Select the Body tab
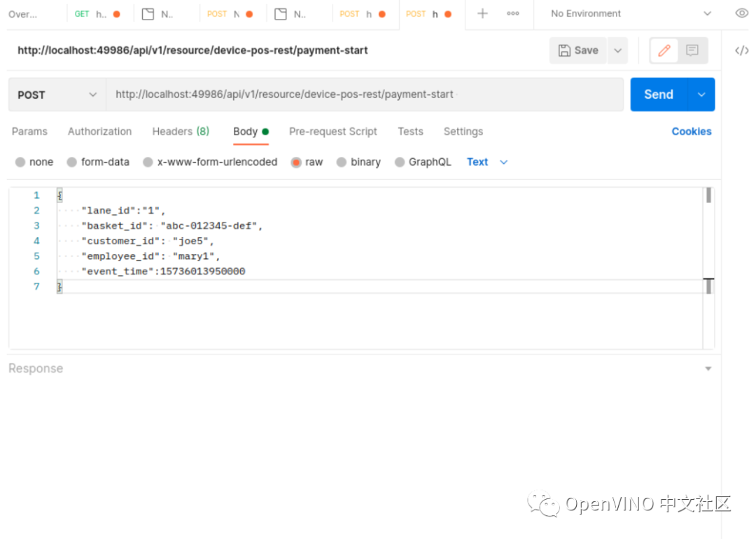Viewport: 756px width, 539px height. point(251,132)
